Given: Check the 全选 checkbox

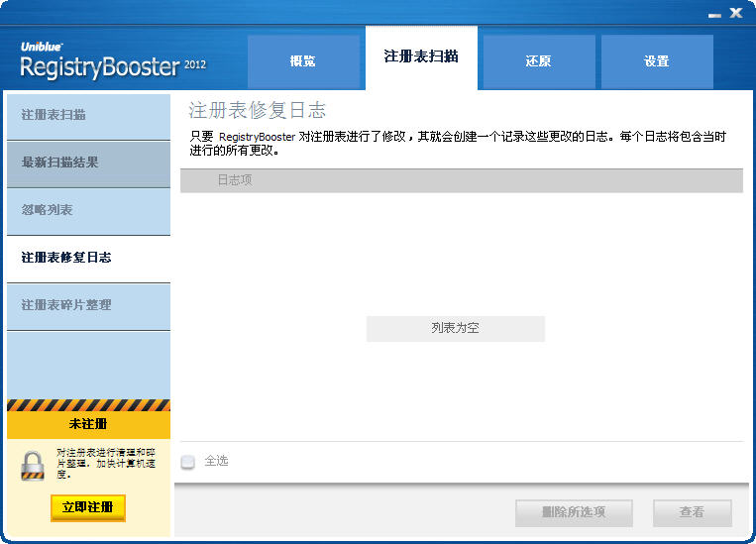Looking at the screenshot, I should coord(187,462).
